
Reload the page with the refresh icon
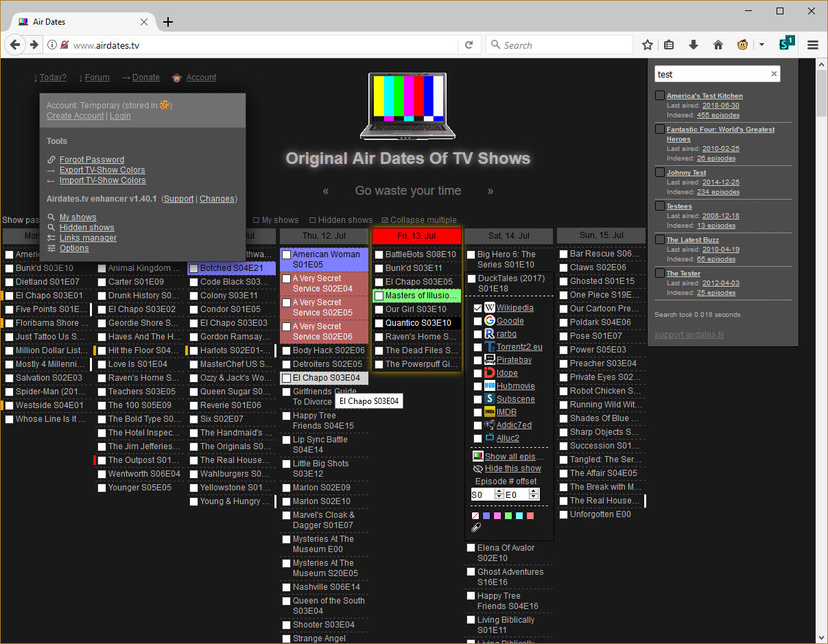pyautogui.click(x=469, y=45)
